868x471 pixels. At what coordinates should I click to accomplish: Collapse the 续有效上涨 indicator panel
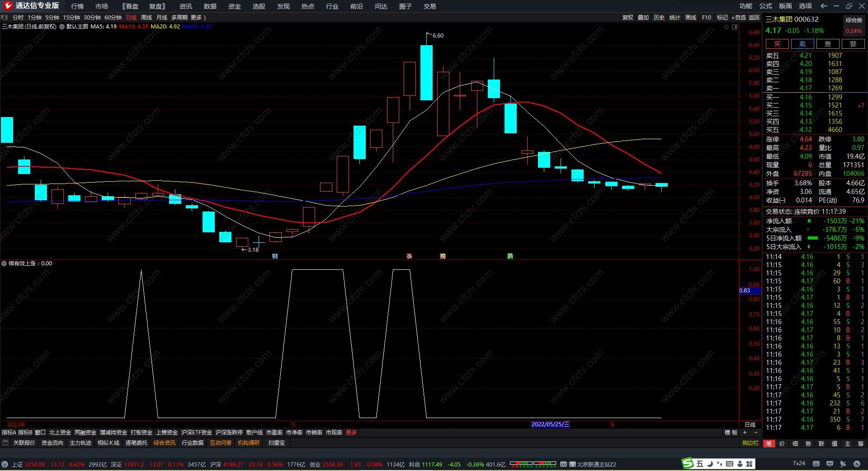pyautogui.click(x=4, y=264)
